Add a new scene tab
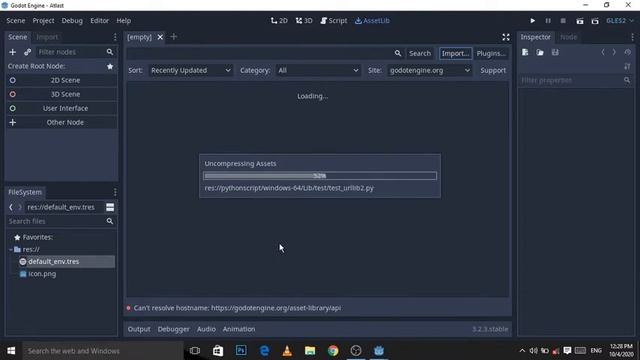This screenshot has width=640, height=360. [173, 37]
